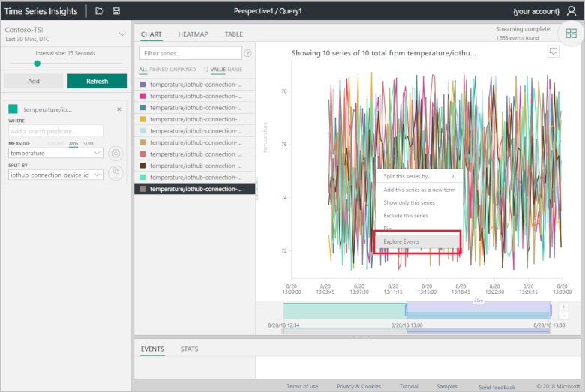585x392 pixels.
Task: Select SUM measure option
Action: (x=88, y=144)
